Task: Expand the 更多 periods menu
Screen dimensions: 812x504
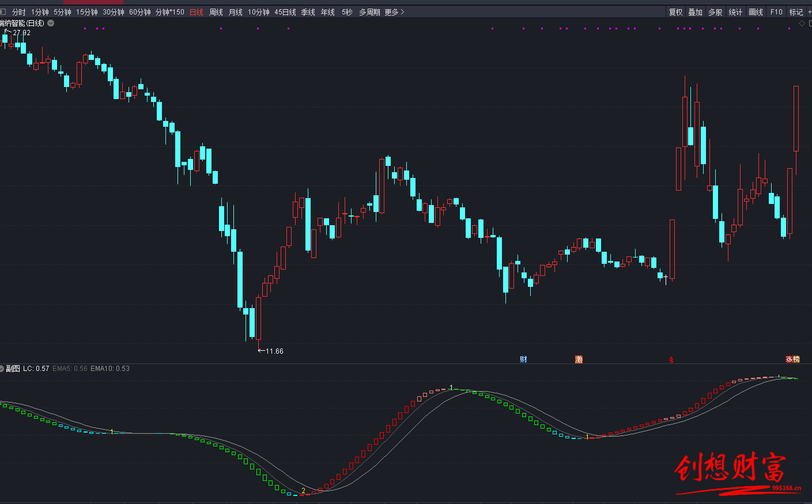Action: 394,12
